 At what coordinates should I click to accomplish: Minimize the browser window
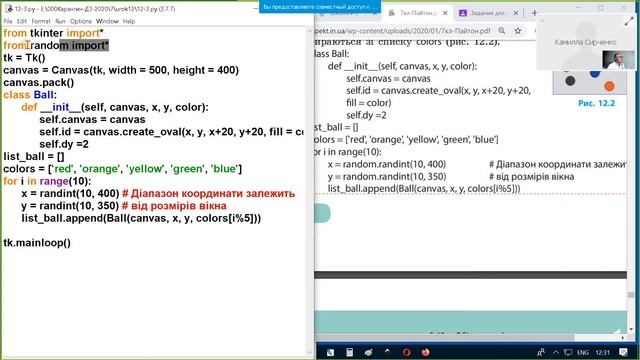pos(579,7)
